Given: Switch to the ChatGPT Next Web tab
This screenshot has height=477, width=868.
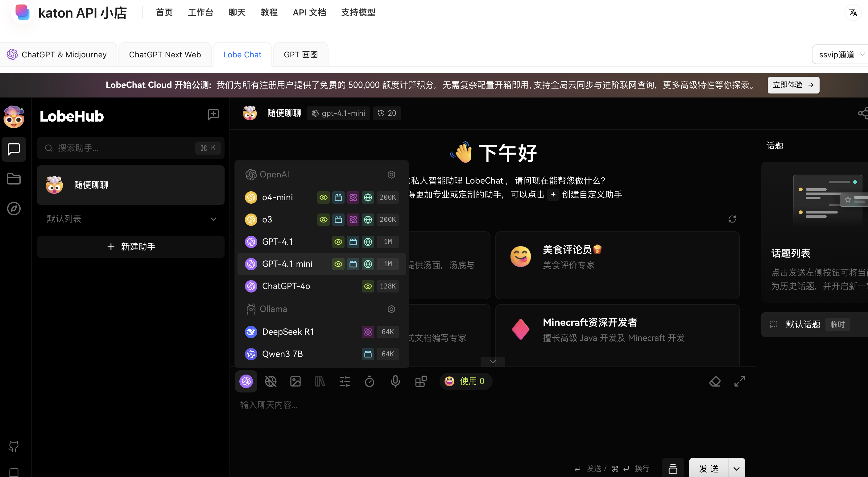Looking at the screenshot, I should point(165,54).
